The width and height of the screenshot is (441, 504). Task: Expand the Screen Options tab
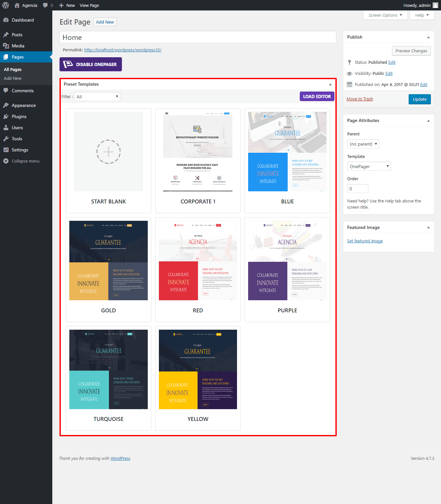pyautogui.click(x=385, y=15)
